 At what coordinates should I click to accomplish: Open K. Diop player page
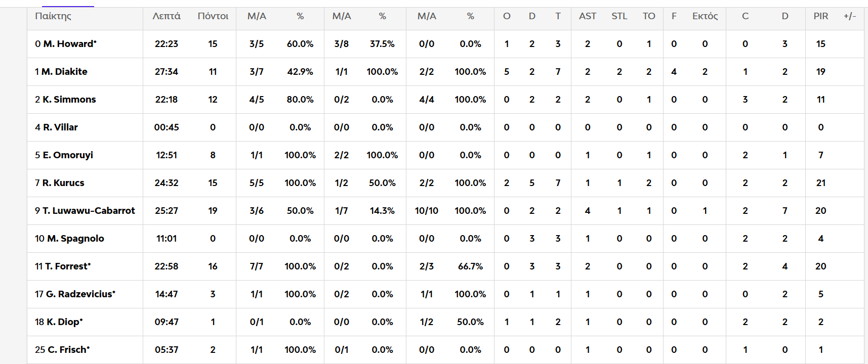[x=64, y=322]
